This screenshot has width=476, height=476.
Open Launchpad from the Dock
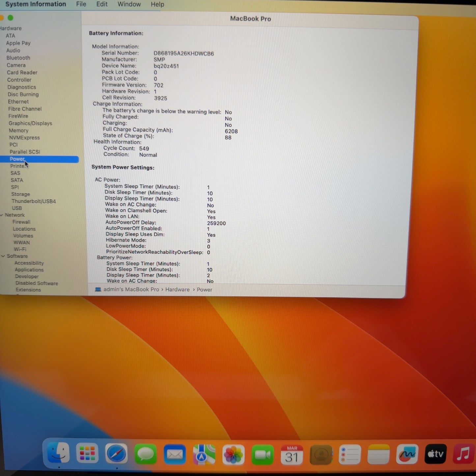pyautogui.click(x=87, y=454)
